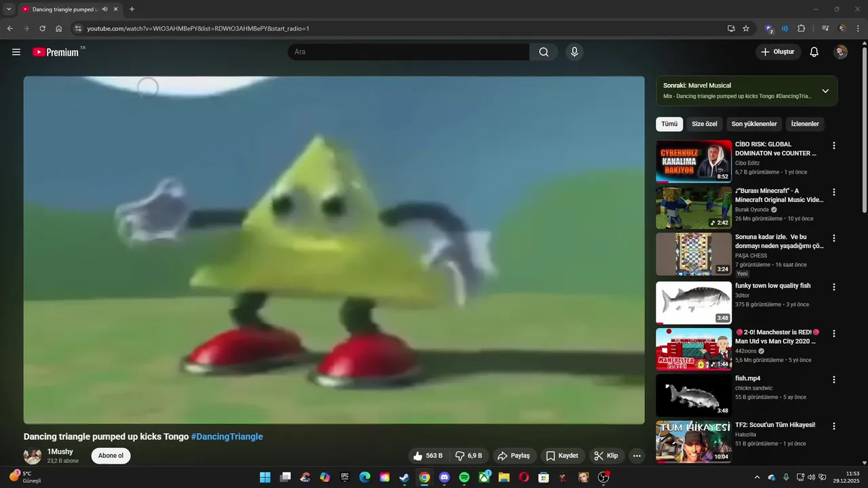Screen dimensions: 868x488
Task: Click the purple extension icon with badge 7
Action: [x=770, y=28]
